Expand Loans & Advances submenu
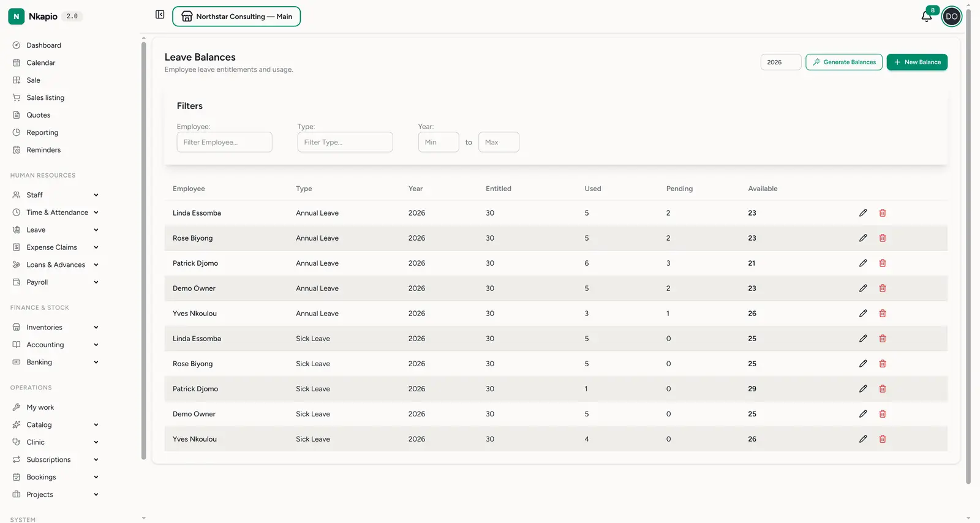This screenshot has width=980, height=523. coord(55,265)
